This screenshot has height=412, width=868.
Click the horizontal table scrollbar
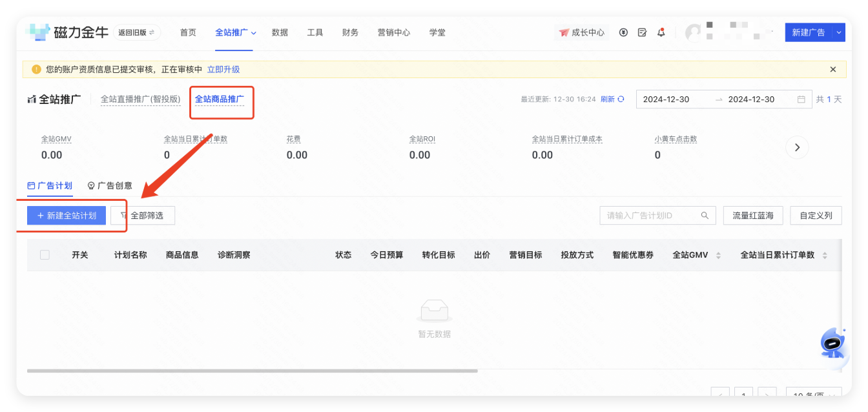[252, 371]
